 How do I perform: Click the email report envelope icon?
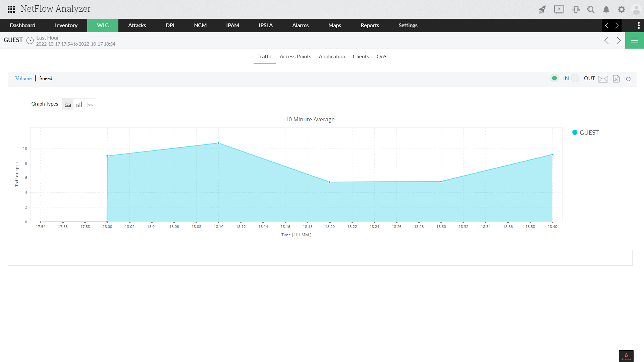603,79
